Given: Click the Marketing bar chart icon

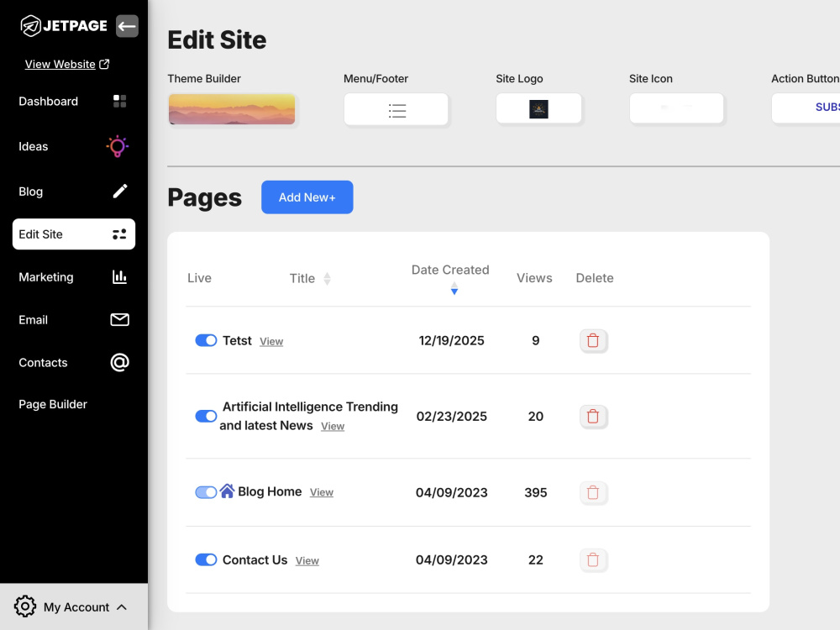Looking at the screenshot, I should click(x=119, y=277).
